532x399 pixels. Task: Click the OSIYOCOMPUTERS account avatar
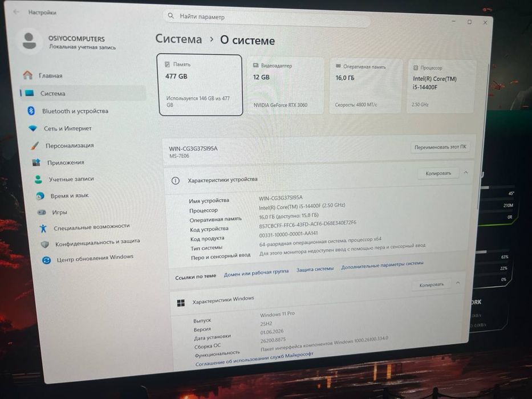click(x=29, y=42)
